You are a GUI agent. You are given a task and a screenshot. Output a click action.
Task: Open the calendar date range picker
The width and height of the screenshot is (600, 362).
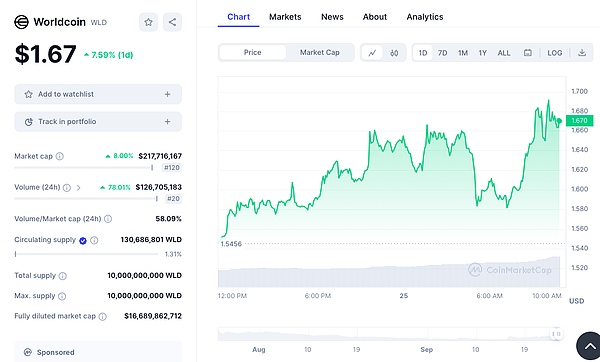tap(528, 53)
